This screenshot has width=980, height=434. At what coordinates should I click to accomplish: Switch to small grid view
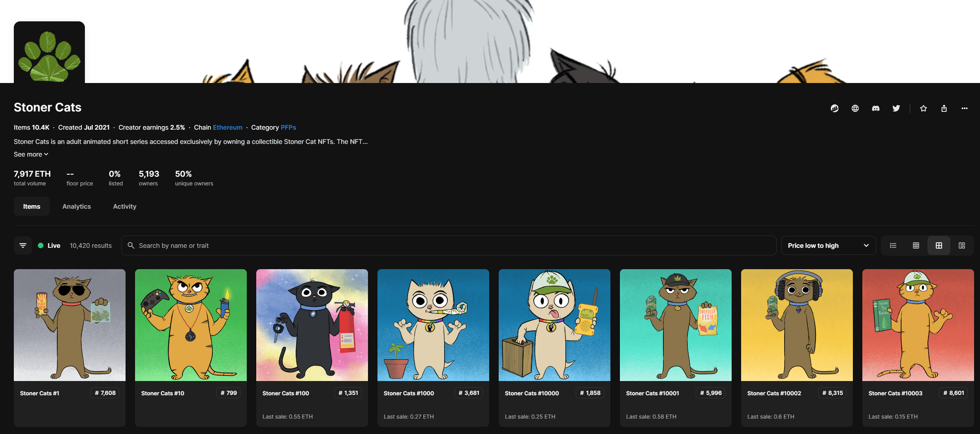[916, 245]
